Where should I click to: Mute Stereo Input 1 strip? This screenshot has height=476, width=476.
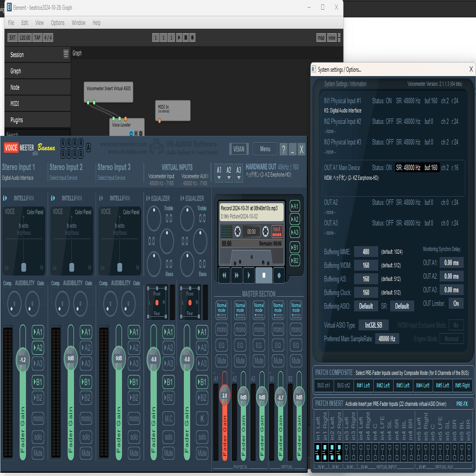(x=38, y=453)
